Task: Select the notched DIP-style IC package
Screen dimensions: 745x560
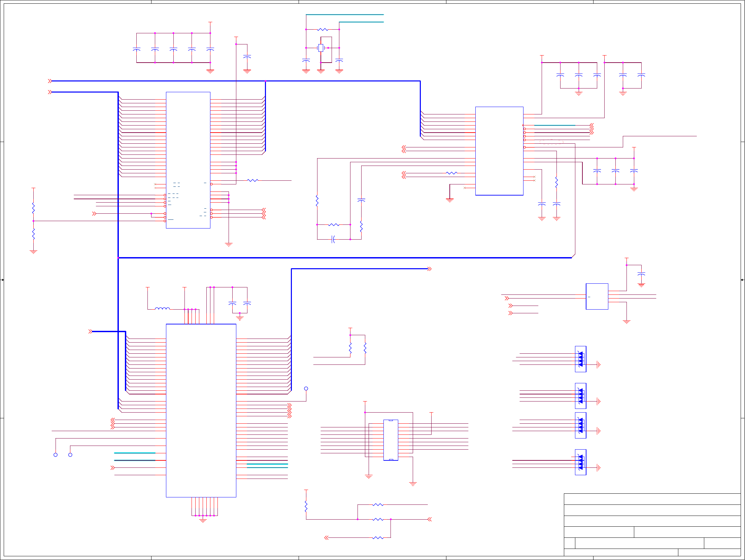Action: point(391,440)
